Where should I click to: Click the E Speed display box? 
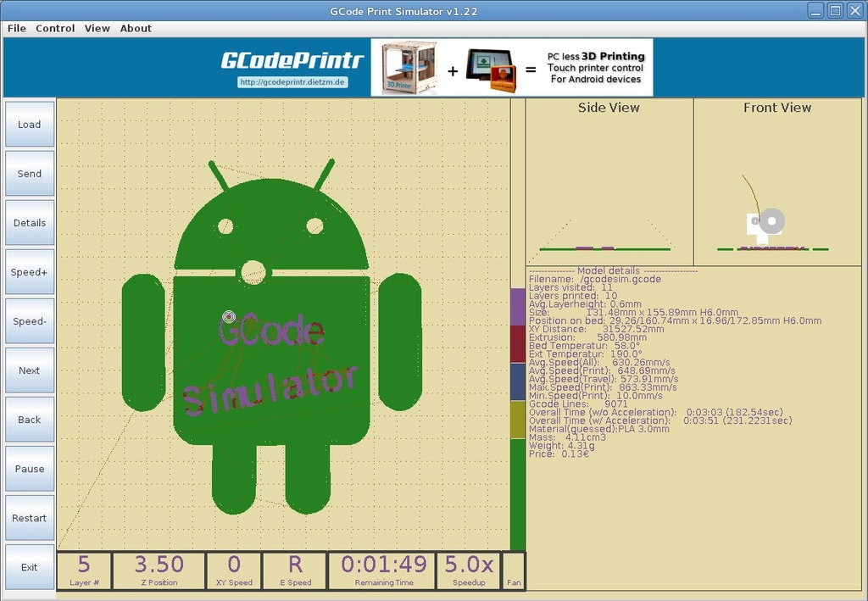[x=295, y=570]
